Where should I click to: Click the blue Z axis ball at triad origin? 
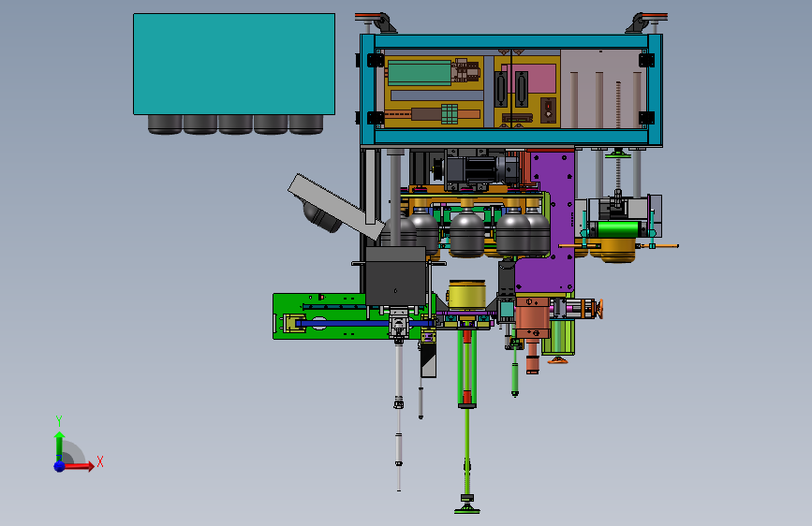click(60, 466)
